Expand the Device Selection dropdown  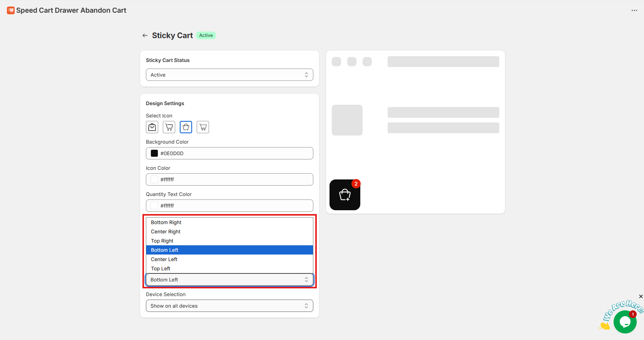[x=229, y=306]
